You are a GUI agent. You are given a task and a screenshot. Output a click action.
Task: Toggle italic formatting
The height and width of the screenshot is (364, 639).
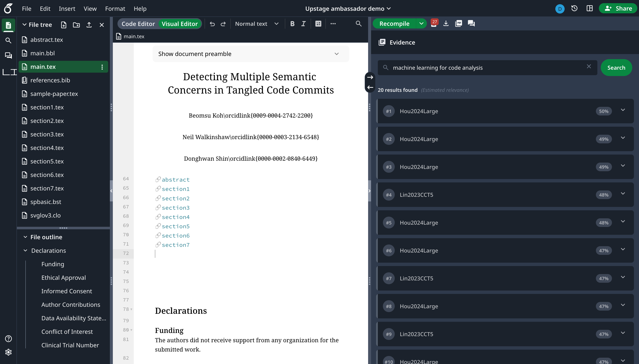coord(303,24)
